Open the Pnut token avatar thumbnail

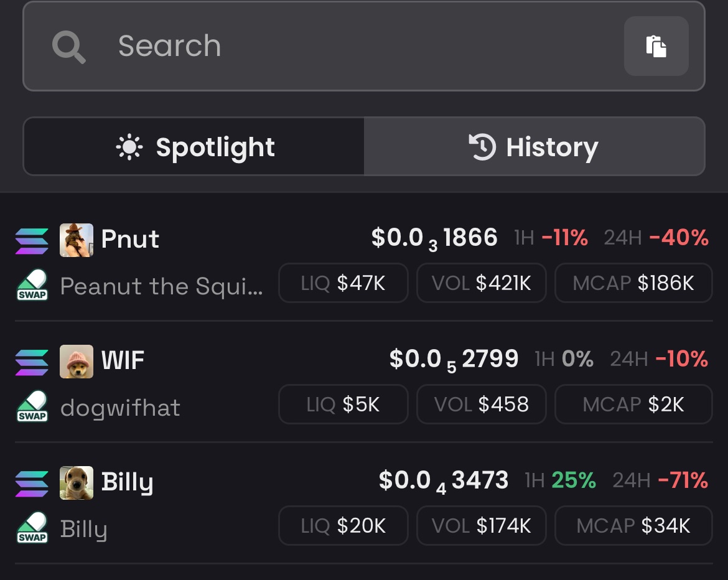pos(77,240)
